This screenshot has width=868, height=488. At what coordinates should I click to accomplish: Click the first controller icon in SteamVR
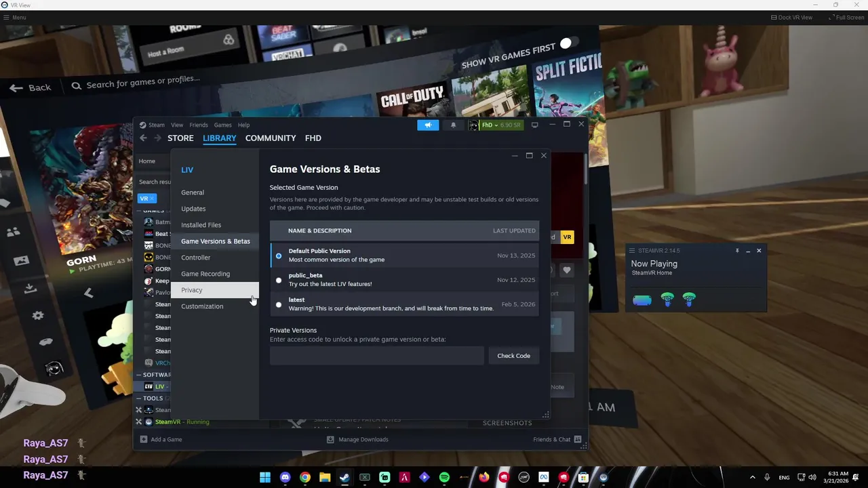pos(668,298)
